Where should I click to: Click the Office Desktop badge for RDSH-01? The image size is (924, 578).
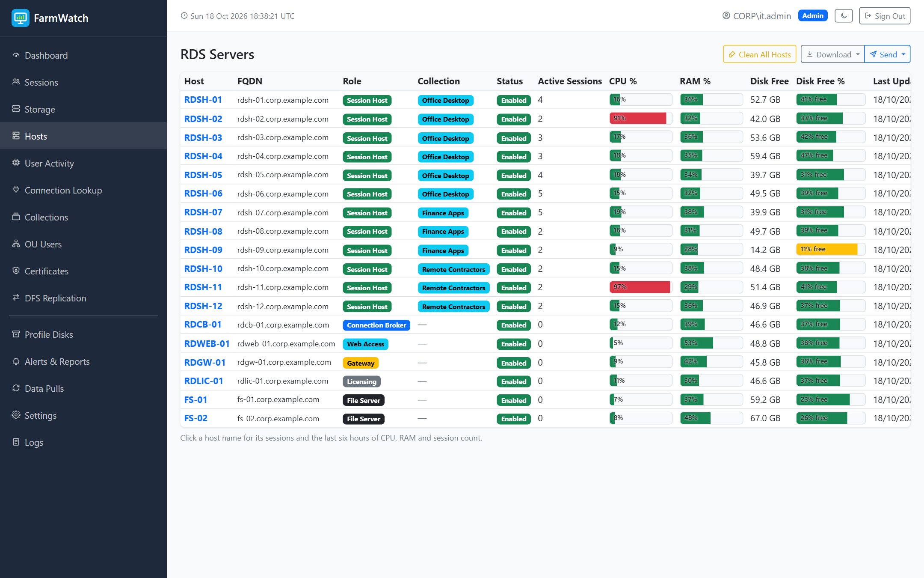445,100
